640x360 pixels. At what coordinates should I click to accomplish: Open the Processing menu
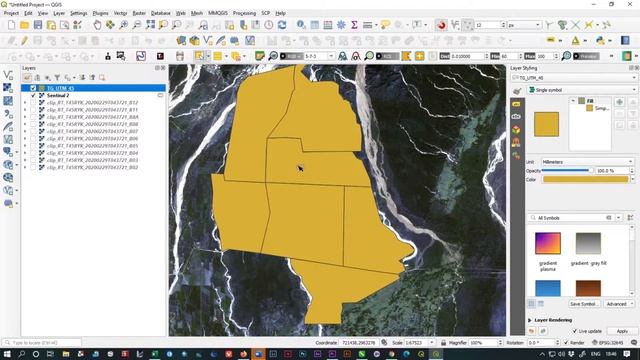pyautogui.click(x=244, y=13)
